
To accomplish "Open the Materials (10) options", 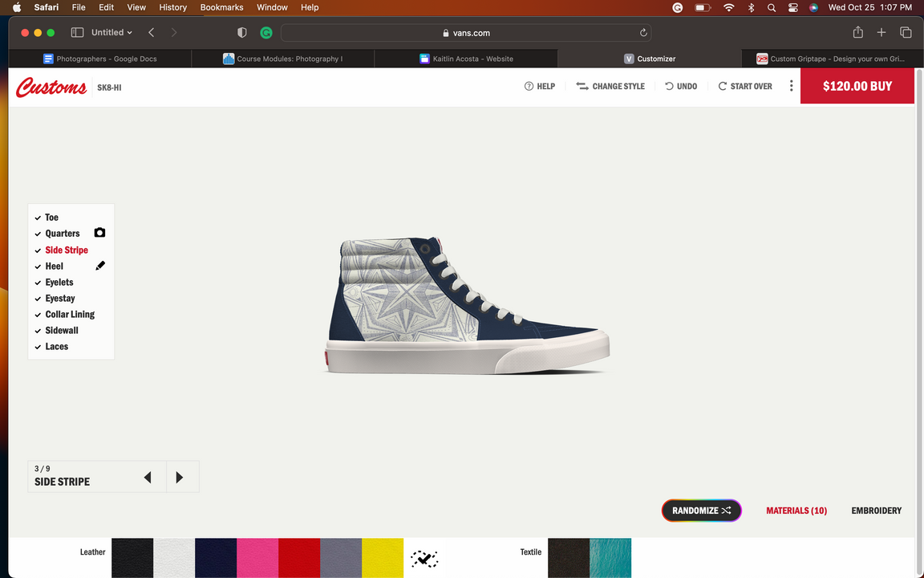I will [796, 511].
